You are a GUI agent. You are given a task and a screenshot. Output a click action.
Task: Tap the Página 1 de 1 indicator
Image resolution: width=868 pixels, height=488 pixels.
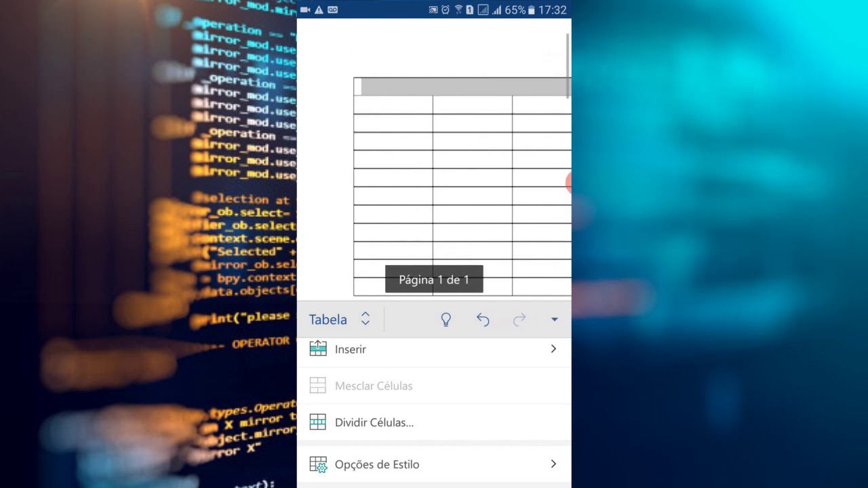tap(434, 279)
